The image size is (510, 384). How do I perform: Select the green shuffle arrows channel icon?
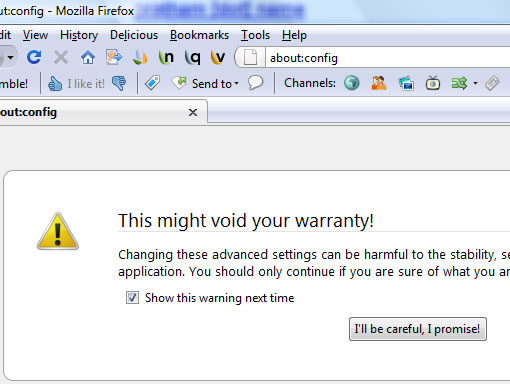[x=459, y=83]
